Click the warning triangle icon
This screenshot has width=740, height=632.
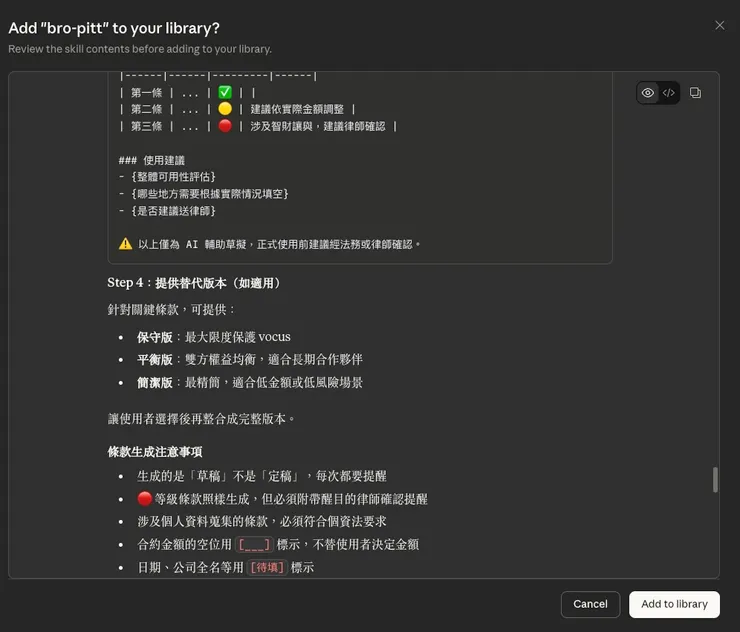pos(126,244)
